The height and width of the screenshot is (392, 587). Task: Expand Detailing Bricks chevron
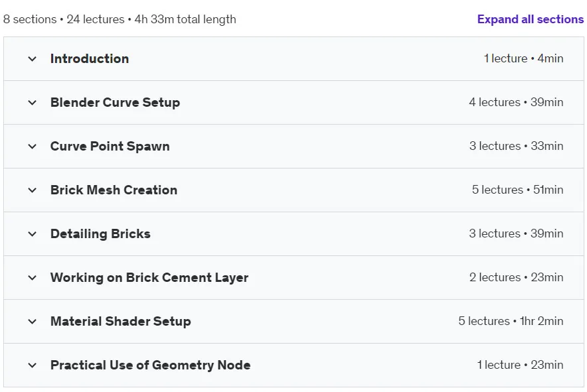(x=32, y=233)
